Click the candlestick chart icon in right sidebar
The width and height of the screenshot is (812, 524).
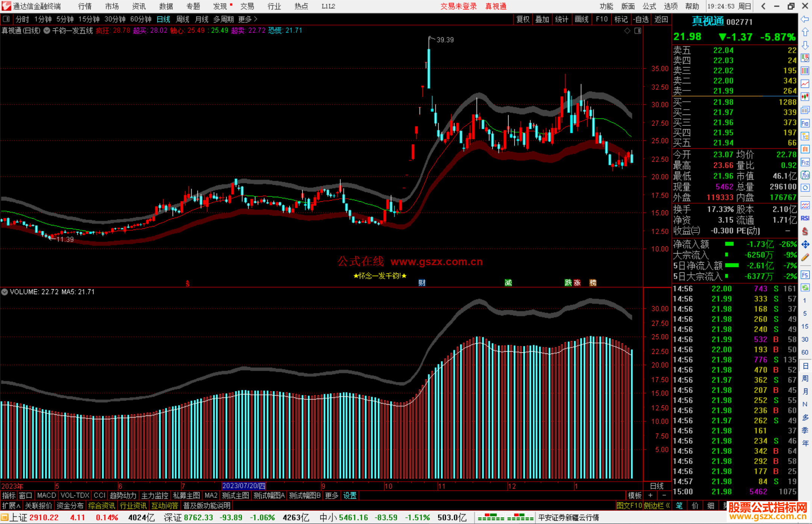coord(805,97)
